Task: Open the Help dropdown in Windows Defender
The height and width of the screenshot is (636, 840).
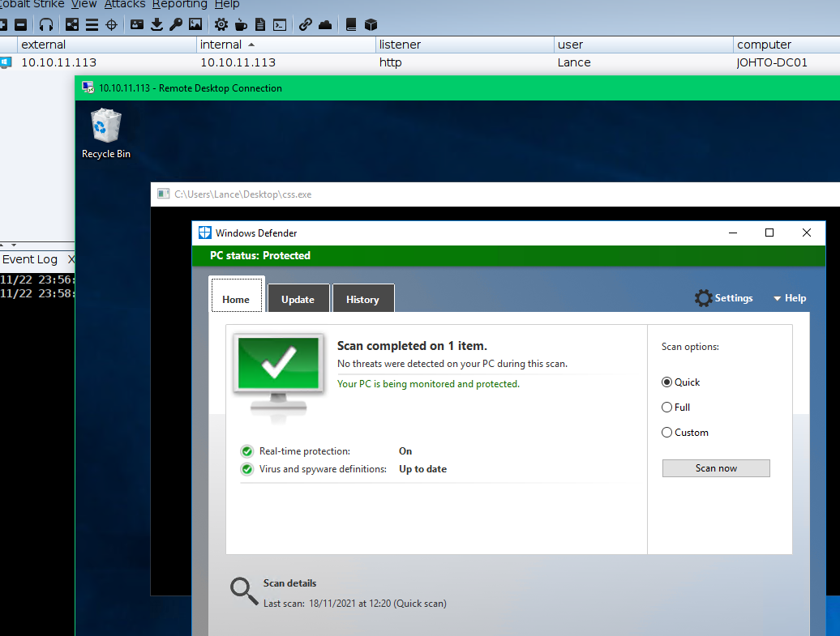Action: pyautogui.click(x=790, y=298)
